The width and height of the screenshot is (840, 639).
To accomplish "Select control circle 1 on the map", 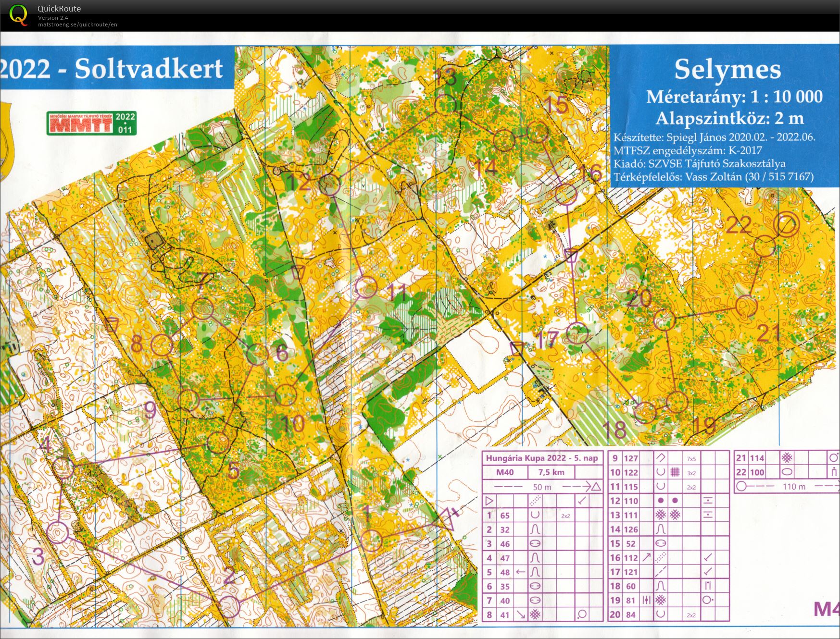I will 371,541.
